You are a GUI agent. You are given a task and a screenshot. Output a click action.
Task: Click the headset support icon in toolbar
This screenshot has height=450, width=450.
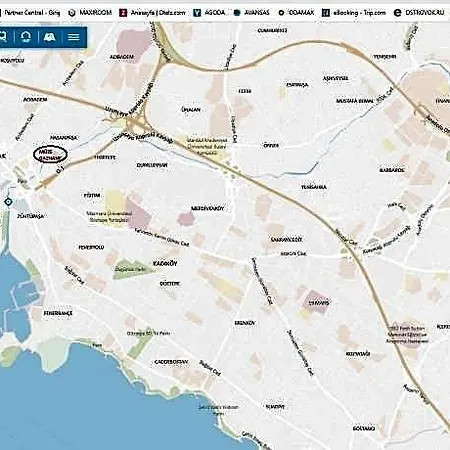click(x=26, y=37)
